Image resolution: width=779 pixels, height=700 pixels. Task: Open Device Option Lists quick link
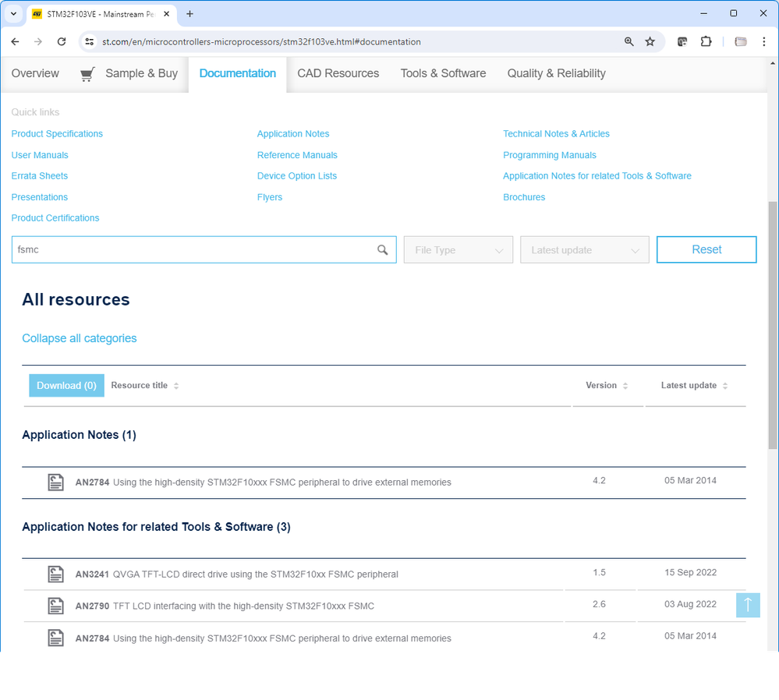tap(297, 176)
